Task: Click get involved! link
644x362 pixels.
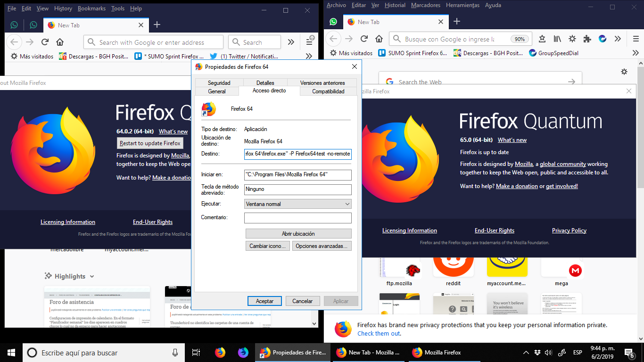Action: pyautogui.click(x=562, y=186)
